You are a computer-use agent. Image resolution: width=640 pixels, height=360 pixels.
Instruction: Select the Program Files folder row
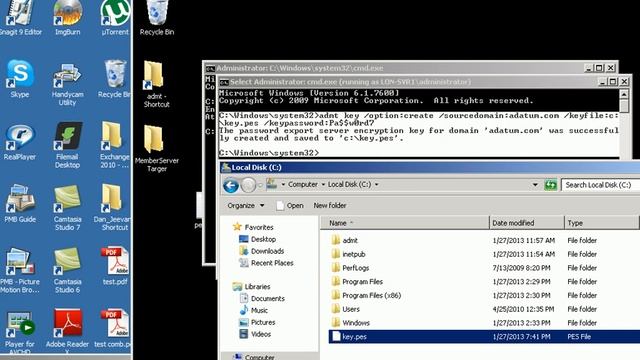point(484,282)
